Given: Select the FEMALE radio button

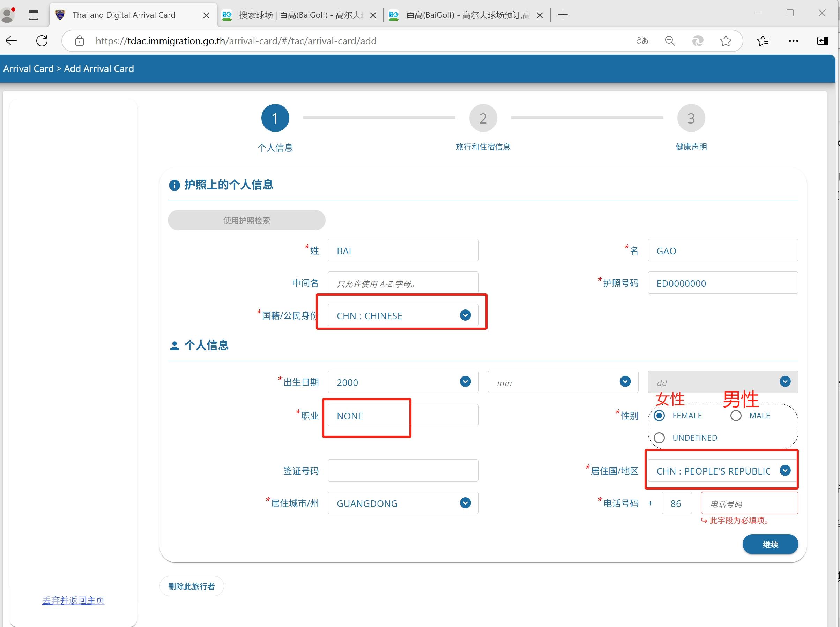Looking at the screenshot, I should pyautogui.click(x=659, y=416).
